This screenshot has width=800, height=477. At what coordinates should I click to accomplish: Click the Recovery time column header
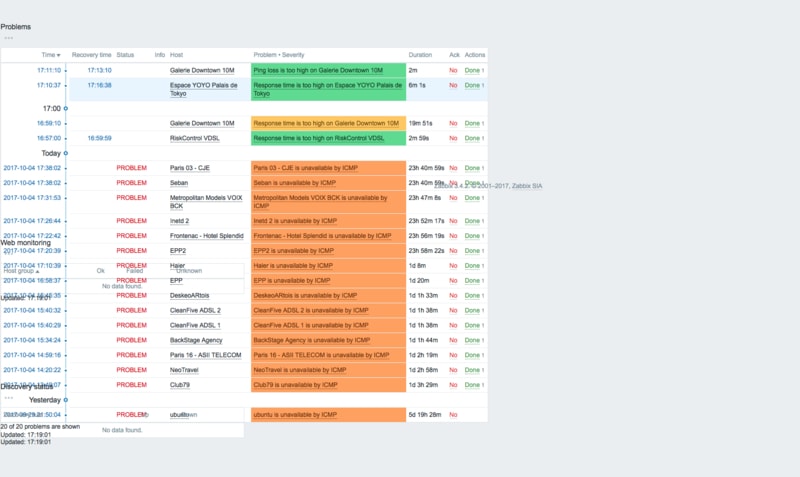point(91,55)
